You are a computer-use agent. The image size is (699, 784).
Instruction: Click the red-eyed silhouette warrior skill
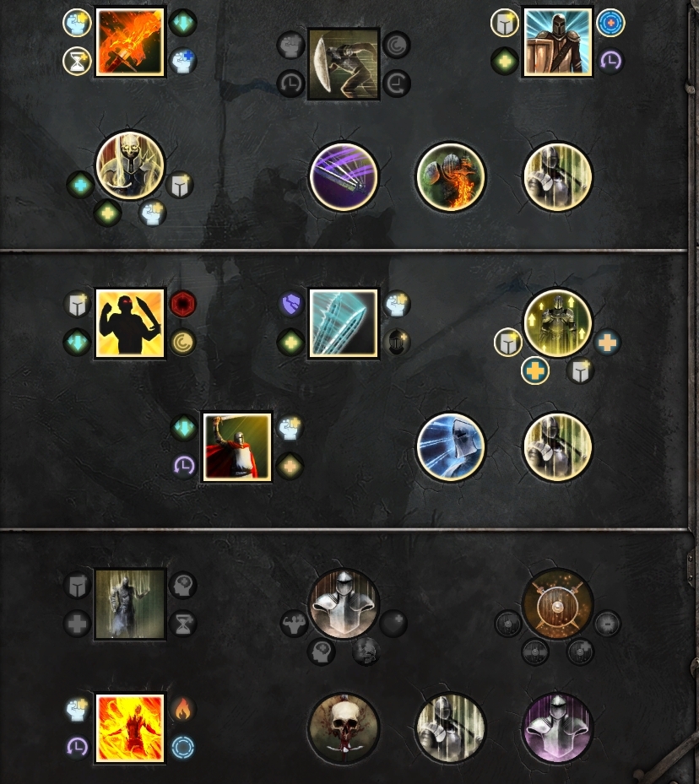[x=129, y=323]
